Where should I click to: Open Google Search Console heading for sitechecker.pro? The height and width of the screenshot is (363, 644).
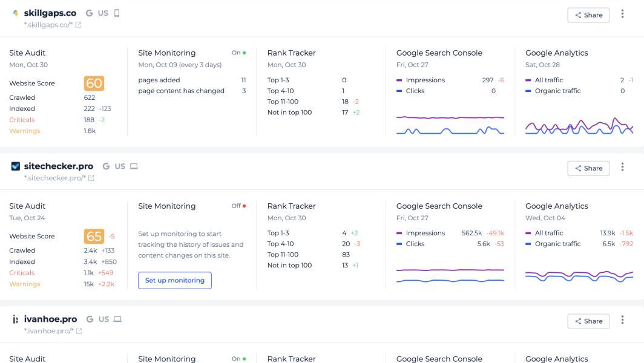[x=439, y=206]
